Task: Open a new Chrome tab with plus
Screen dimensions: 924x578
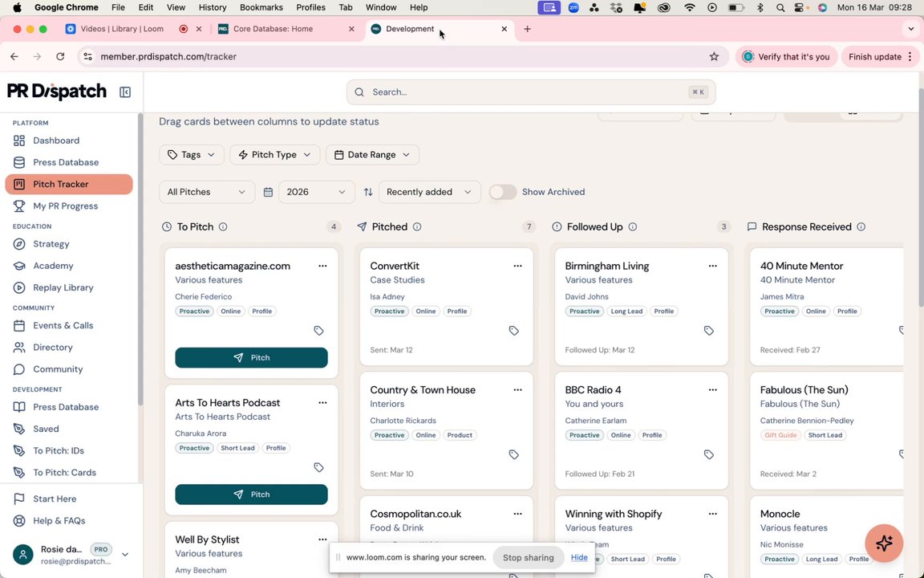Action: pyautogui.click(x=528, y=29)
